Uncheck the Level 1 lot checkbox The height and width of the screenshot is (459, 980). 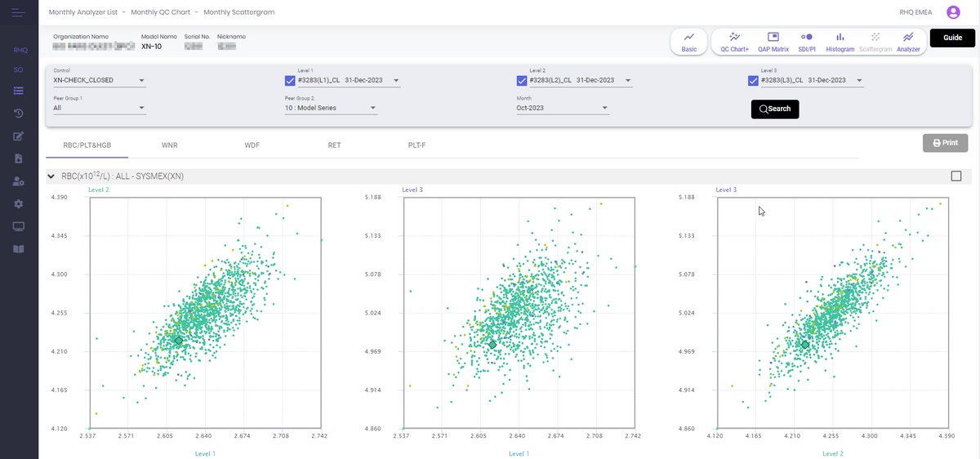pyautogui.click(x=290, y=81)
